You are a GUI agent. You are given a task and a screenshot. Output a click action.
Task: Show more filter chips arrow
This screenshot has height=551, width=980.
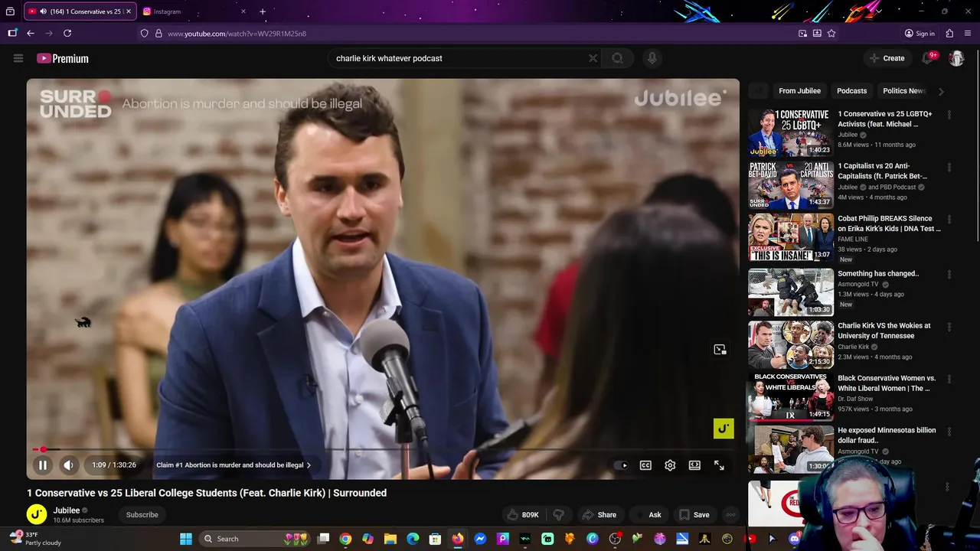click(941, 91)
